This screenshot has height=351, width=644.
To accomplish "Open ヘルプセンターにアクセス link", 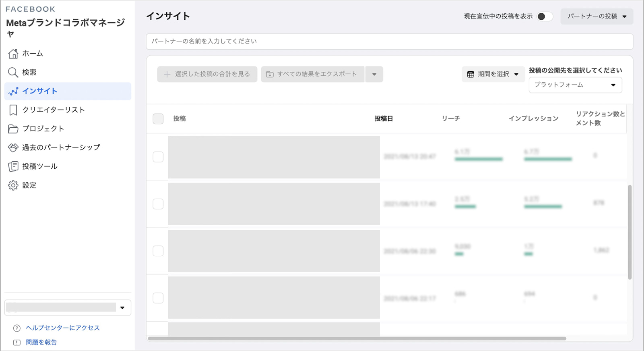I will (63, 328).
